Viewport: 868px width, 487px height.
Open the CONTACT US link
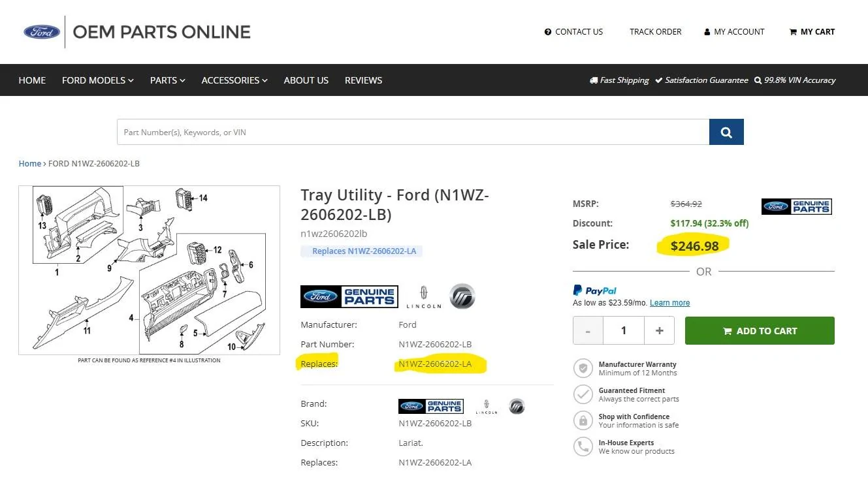(x=573, y=32)
